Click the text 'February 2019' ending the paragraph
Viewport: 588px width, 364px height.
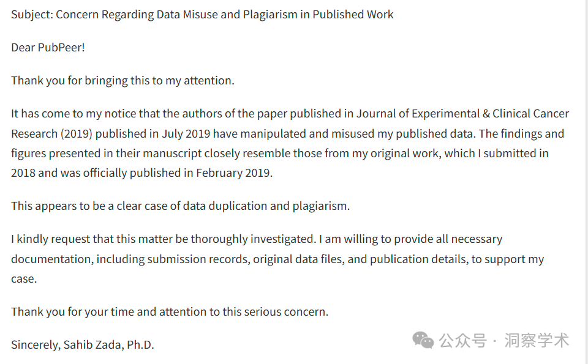(233, 173)
